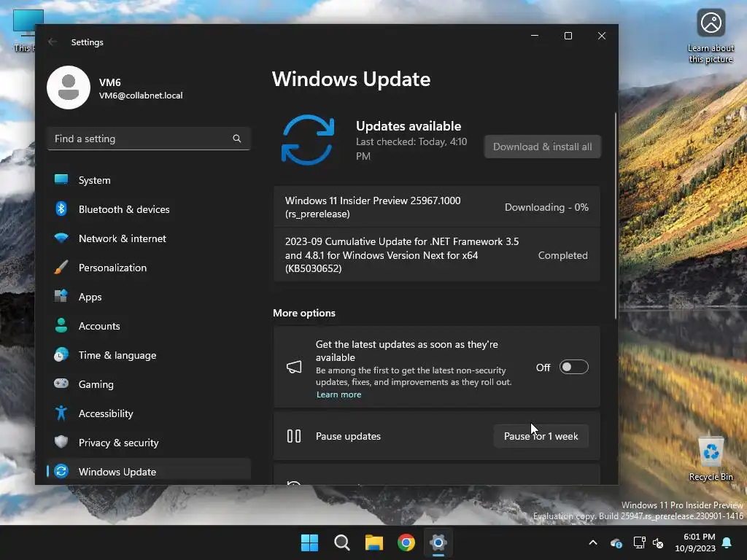Image resolution: width=747 pixels, height=560 pixels.
Task: Click the Gaming controller icon
Action: (61, 384)
